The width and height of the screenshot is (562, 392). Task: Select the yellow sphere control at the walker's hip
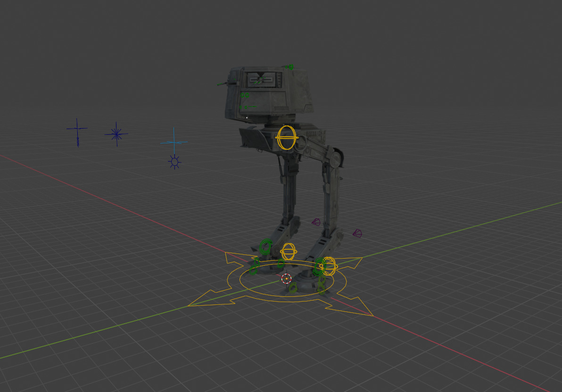pyautogui.click(x=287, y=137)
